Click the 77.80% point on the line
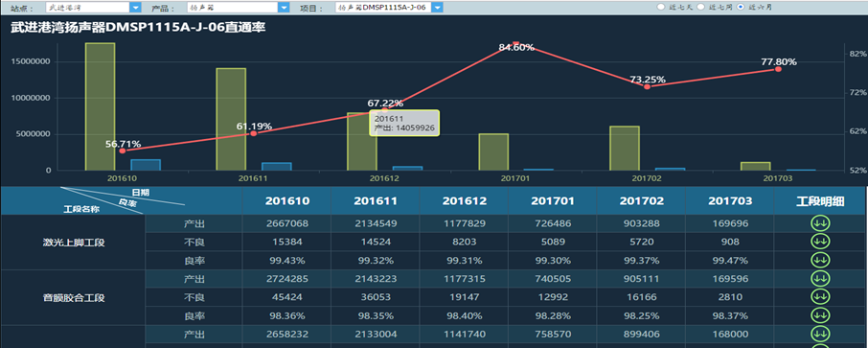The height and width of the screenshot is (348, 868). [x=778, y=69]
